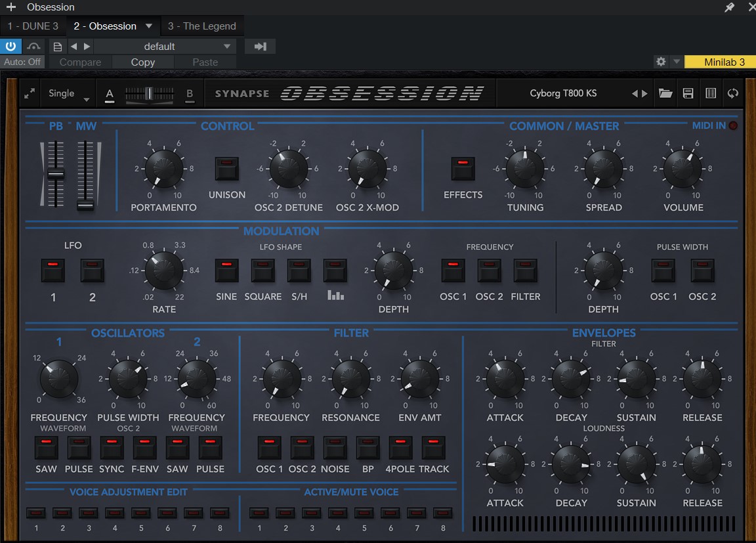Click the master TUNING knob
756x543 pixels.
525,169
